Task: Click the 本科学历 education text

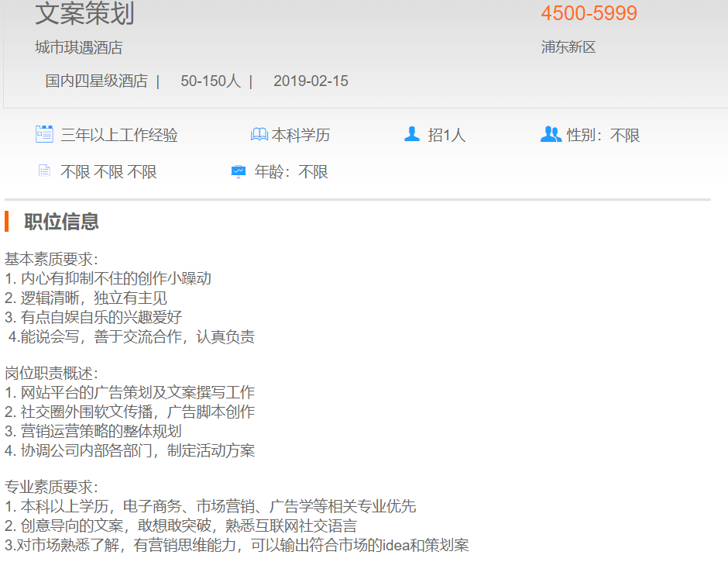Action: [300, 135]
